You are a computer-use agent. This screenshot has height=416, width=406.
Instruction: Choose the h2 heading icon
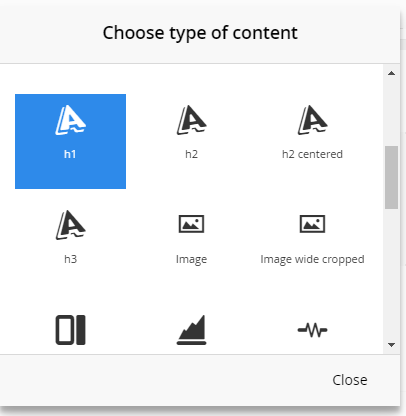coord(191,120)
